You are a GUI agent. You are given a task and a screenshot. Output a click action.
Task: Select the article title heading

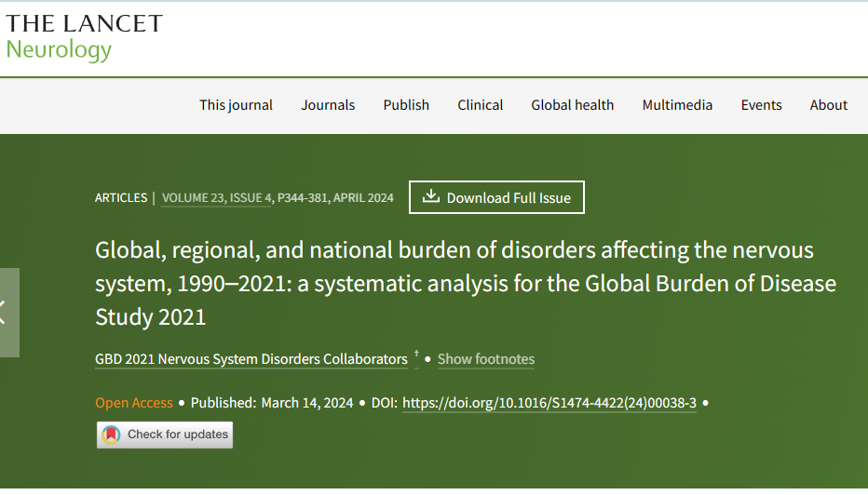(x=466, y=283)
